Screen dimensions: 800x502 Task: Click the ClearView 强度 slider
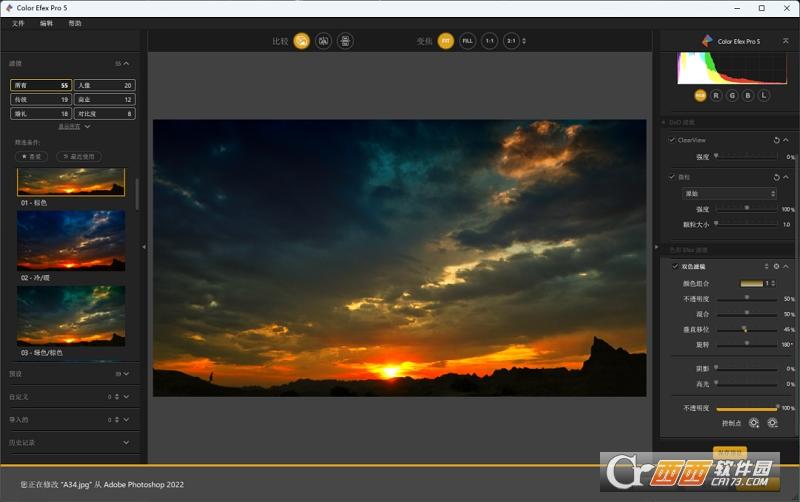746,156
